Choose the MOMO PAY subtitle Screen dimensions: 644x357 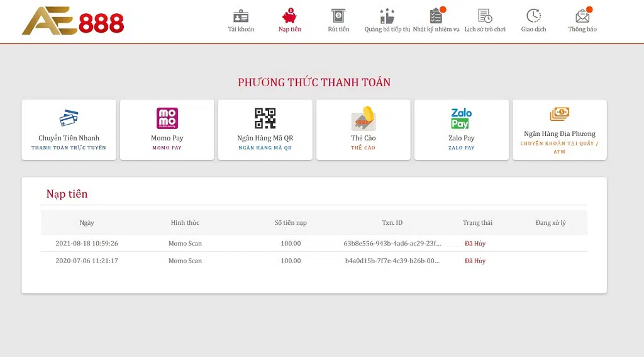pyautogui.click(x=167, y=148)
